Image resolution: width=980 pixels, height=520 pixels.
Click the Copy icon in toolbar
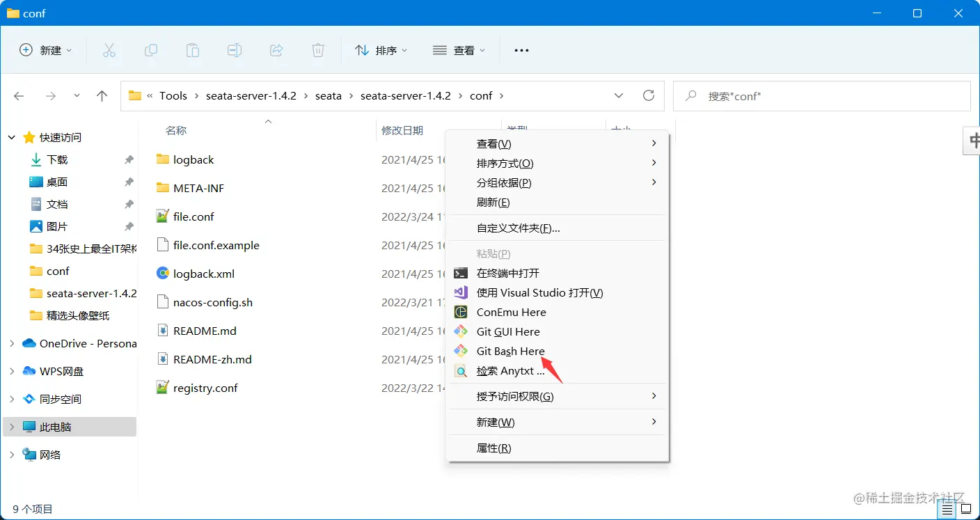(151, 50)
